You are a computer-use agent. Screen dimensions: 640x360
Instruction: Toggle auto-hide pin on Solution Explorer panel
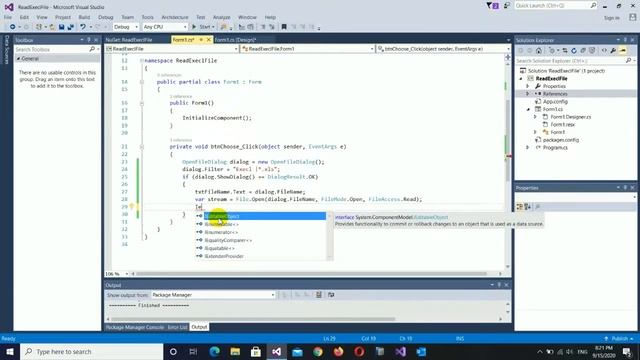[625, 40]
